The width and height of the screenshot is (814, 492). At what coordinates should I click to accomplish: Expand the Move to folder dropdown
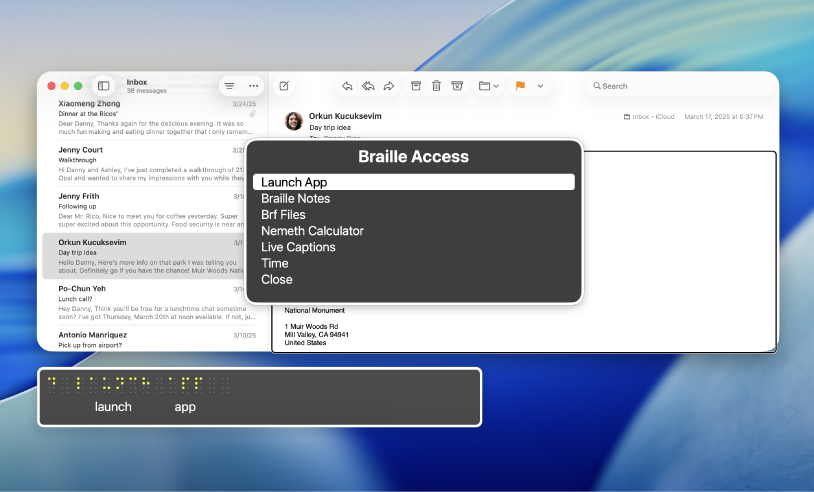click(x=488, y=86)
